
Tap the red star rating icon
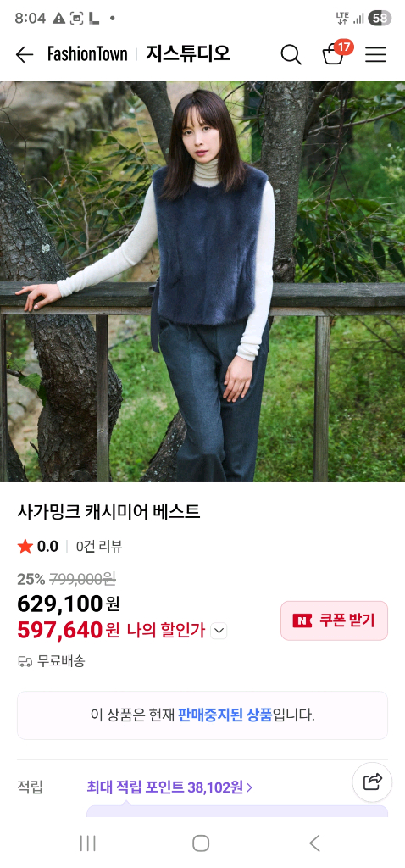point(25,547)
